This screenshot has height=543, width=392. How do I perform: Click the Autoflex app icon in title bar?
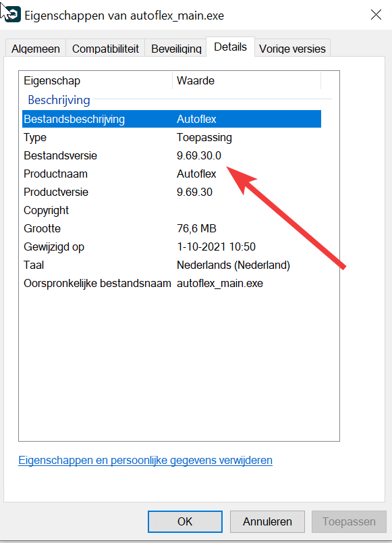tap(12, 15)
